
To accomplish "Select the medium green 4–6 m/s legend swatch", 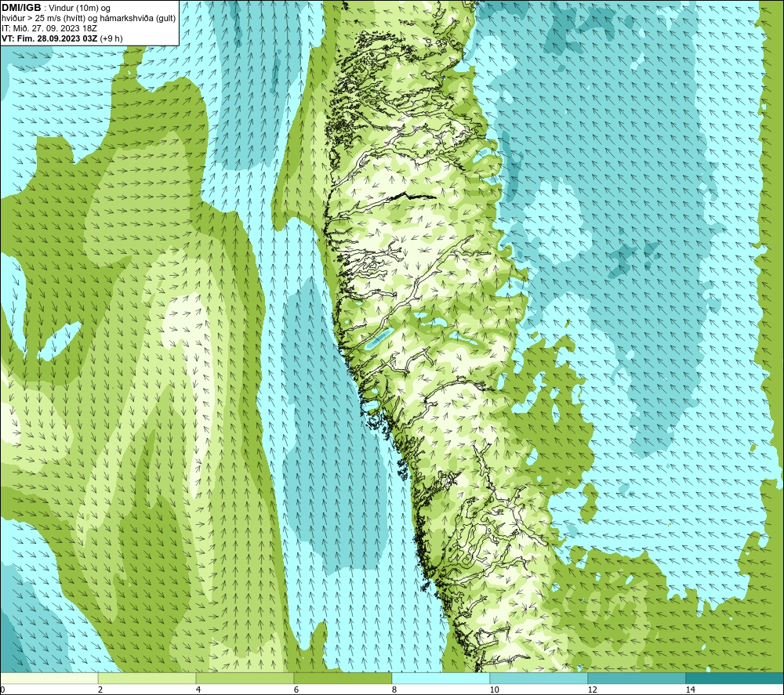I will (245, 678).
